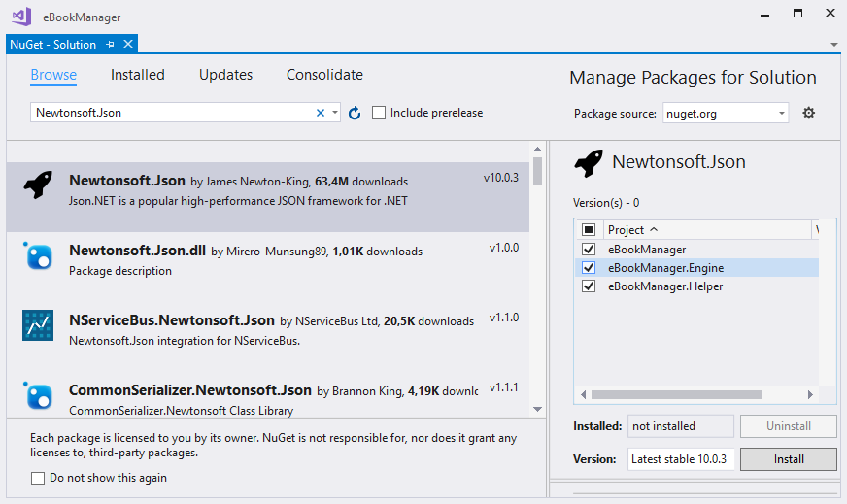
Task: Click the NServiceBus.Newtonsoft.Json package icon
Action: point(38,325)
